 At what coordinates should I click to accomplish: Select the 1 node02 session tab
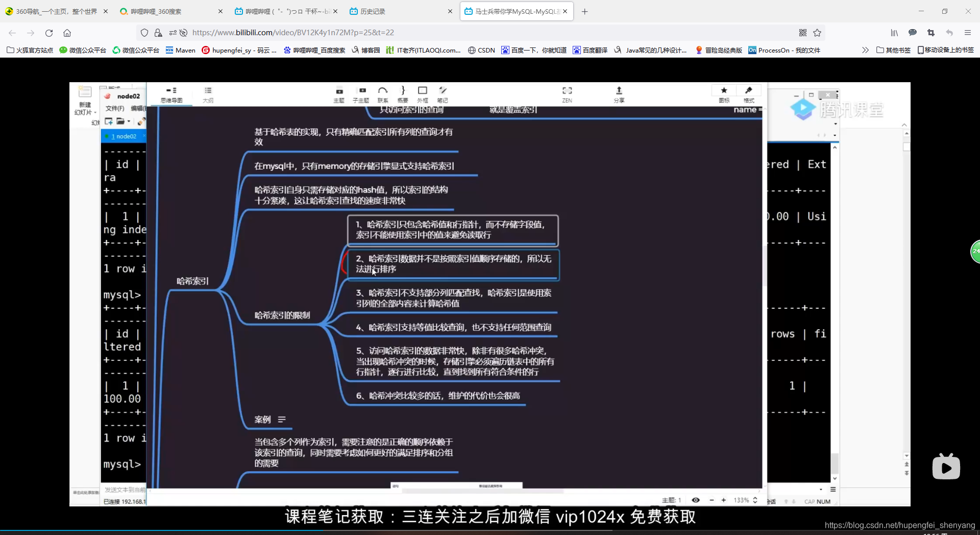pos(122,136)
